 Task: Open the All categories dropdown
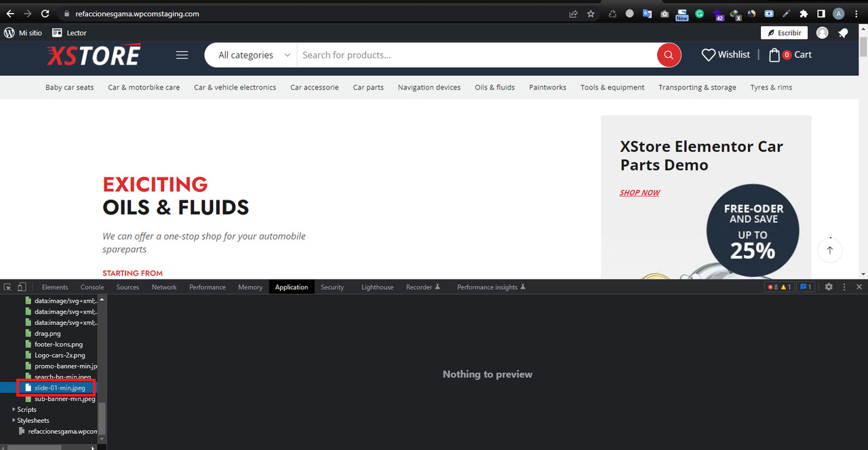point(254,55)
